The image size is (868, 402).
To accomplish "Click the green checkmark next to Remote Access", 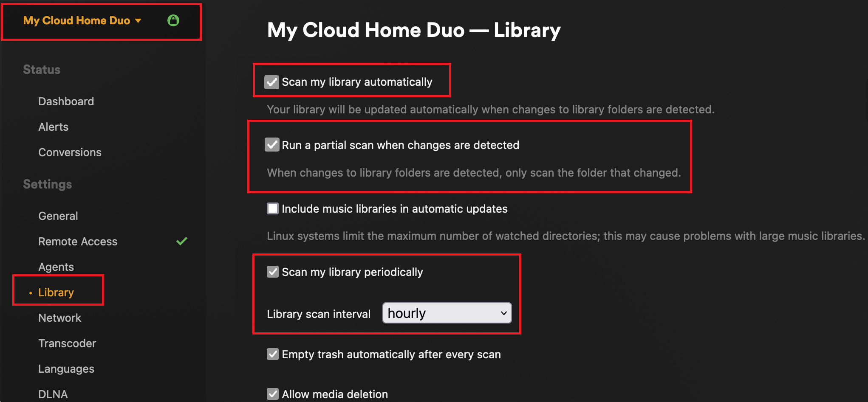I will pos(182,241).
